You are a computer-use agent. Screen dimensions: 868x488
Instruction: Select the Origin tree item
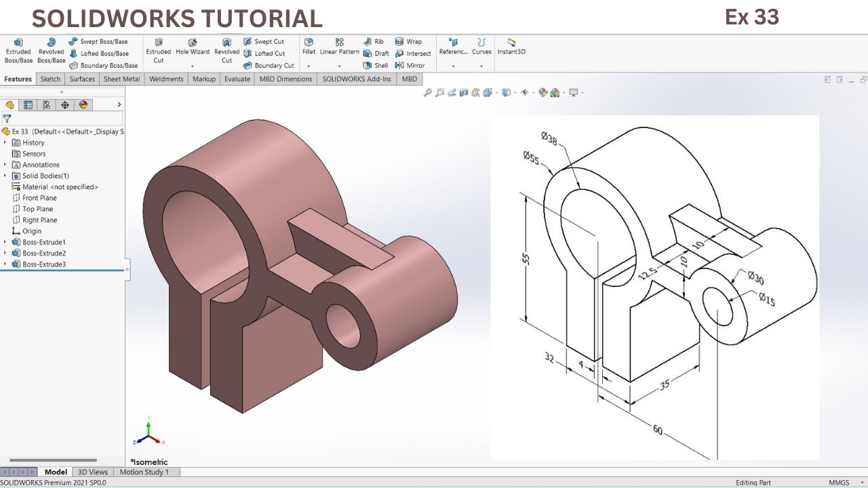pos(27,231)
